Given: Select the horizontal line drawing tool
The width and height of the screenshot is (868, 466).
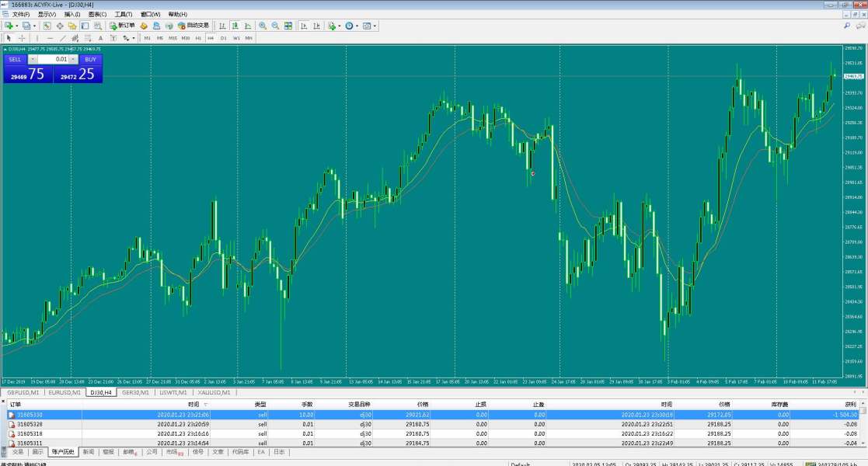Looking at the screenshot, I should point(50,37).
